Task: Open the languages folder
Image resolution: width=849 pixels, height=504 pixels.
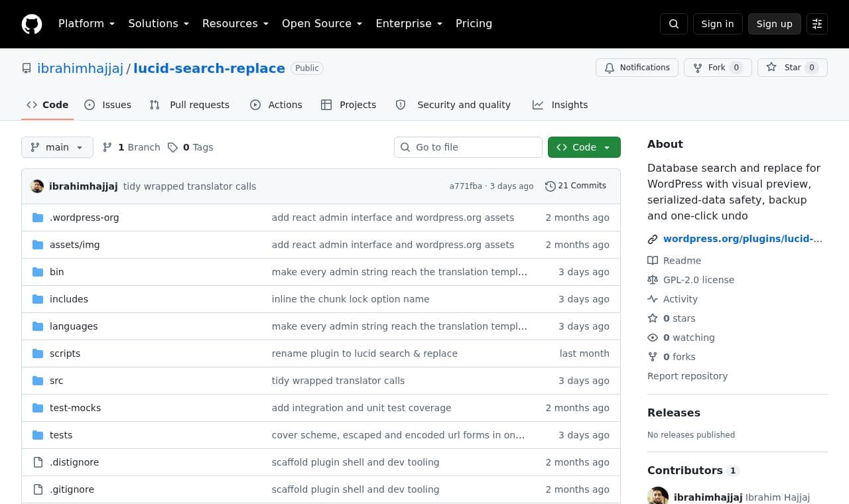Action: (x=74, y=326)
